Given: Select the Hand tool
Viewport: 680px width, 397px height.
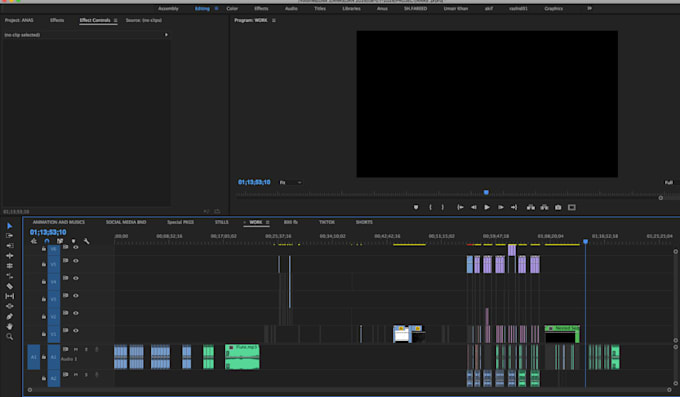Looking at the screenshot, I should tap(10, 326).
